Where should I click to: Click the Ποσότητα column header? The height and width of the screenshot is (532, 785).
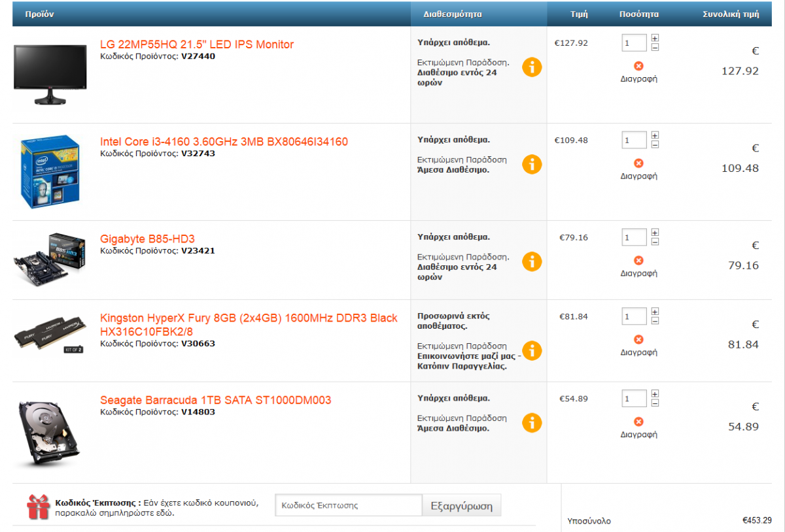pyautogui.click(x=639, y=13)
